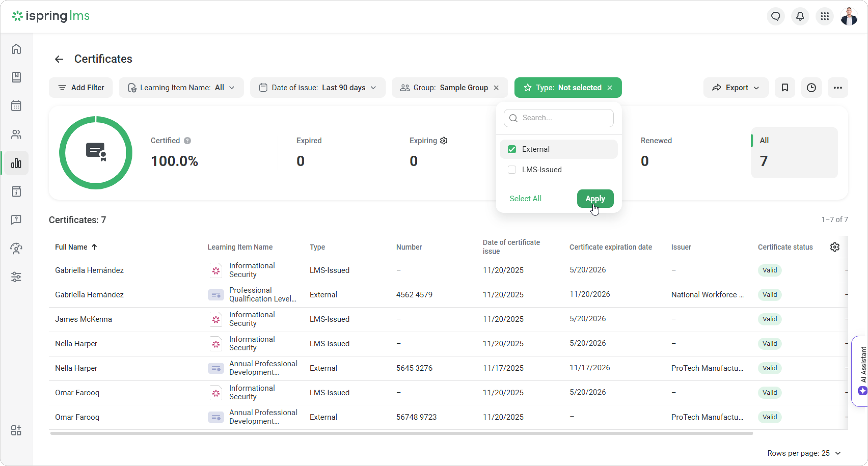Click the notifications bell icon
The image size is (868, 466).
tap(800, 16)
